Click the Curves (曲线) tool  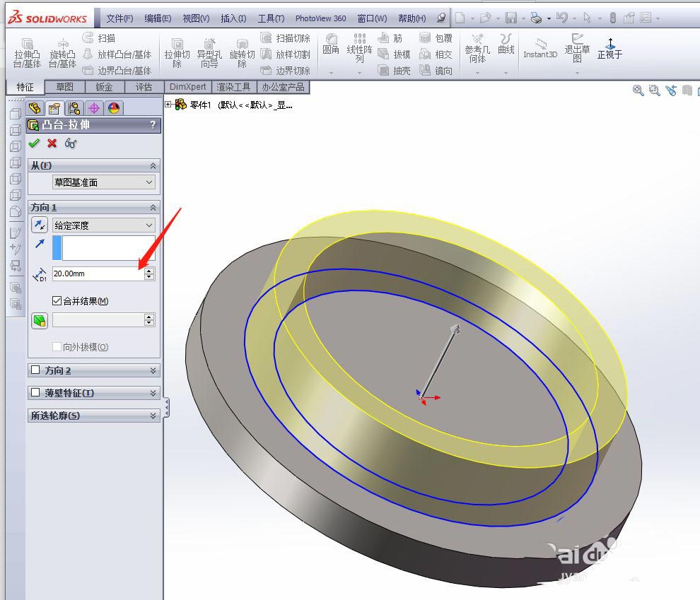506,44
